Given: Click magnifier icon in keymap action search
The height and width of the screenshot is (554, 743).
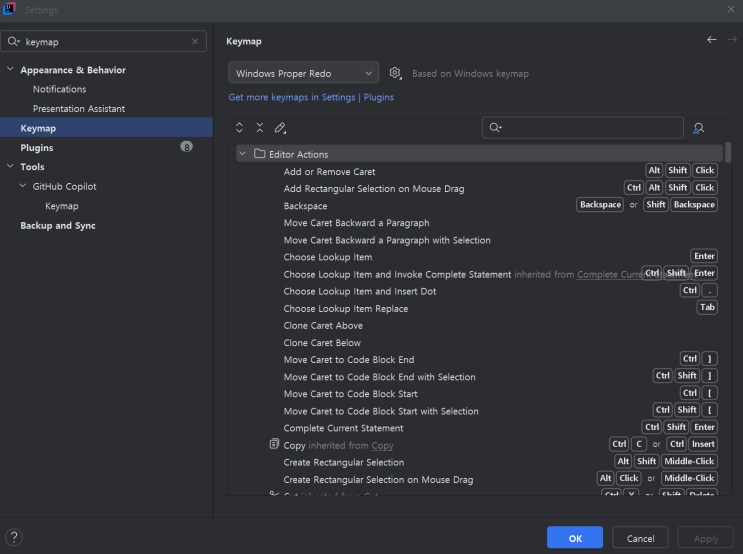Looking at the screenshot, I should [x=496, y=127].
